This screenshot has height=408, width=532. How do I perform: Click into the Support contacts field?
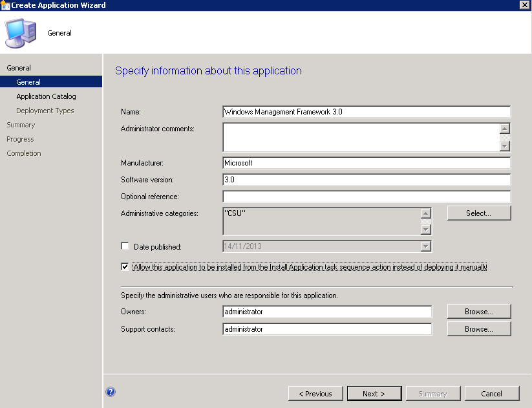click(327, 329)
